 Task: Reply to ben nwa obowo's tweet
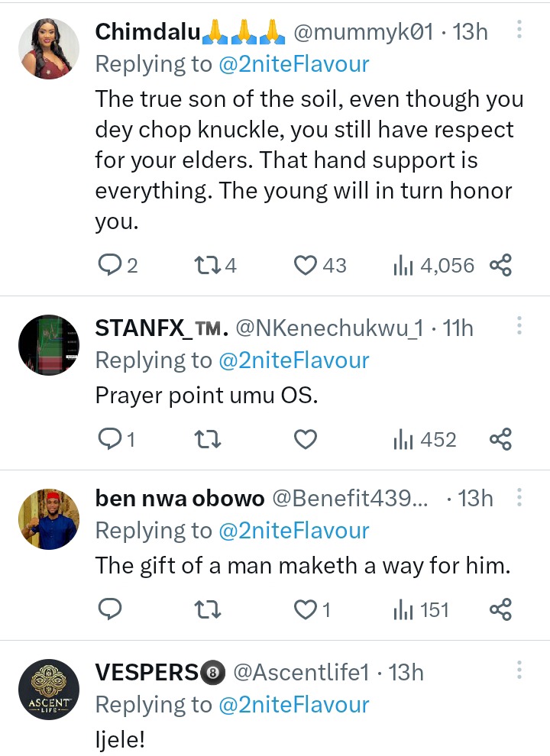tap(111, 609)
